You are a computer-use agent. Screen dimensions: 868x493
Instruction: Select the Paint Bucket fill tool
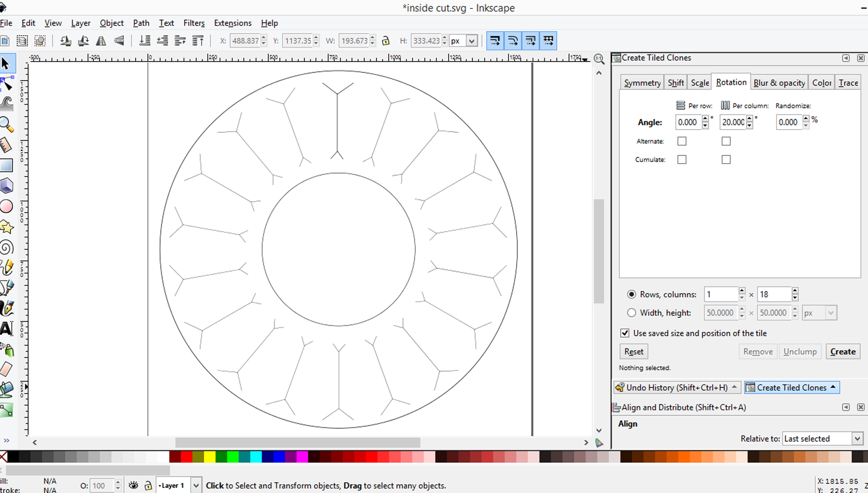[x=6, y=389]
